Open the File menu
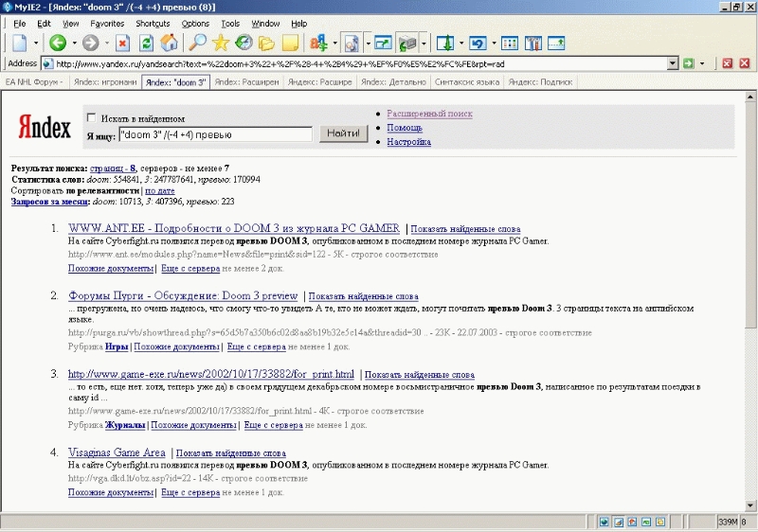This screenshot has height=532, width=758. 19,23
